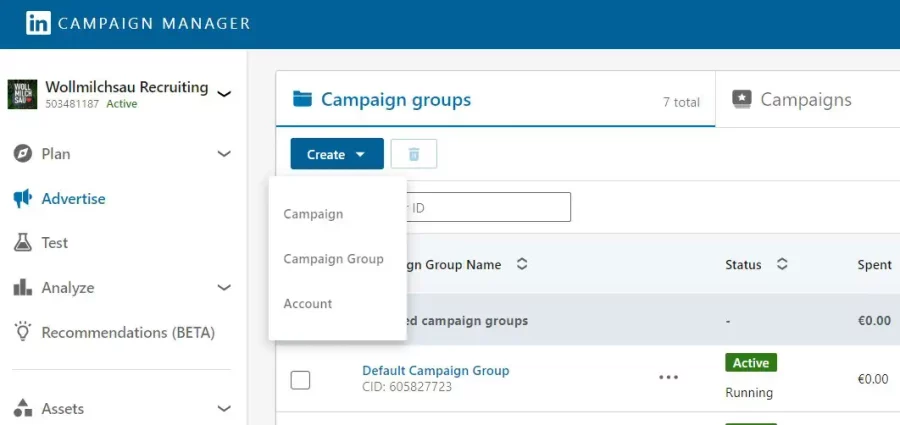900x425 pixels.
Task: Click the Analyze bar chart icon
Action: tap(22, 287)
